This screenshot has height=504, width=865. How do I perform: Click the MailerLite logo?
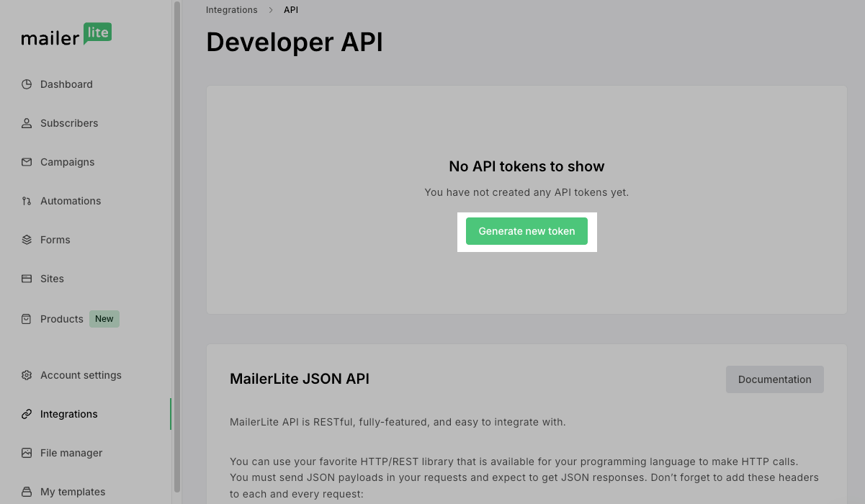pos(66,35)
